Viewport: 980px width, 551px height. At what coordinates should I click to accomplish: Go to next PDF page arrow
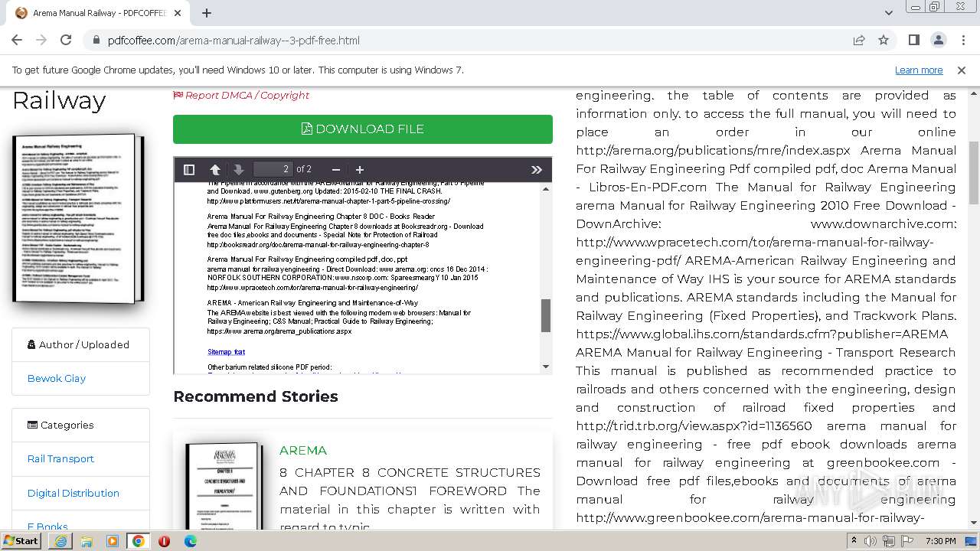pyautogui.click(x=238, y=169)
